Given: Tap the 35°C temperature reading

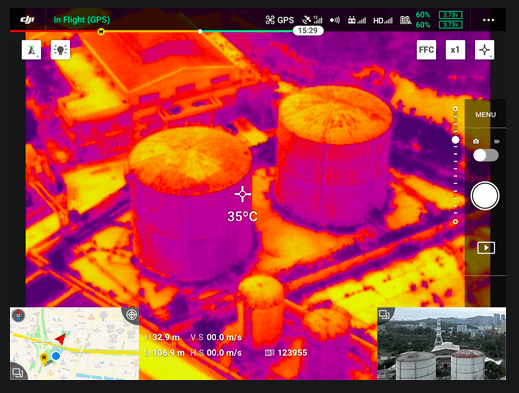Looking at the screenshot, I should point(242,217).
